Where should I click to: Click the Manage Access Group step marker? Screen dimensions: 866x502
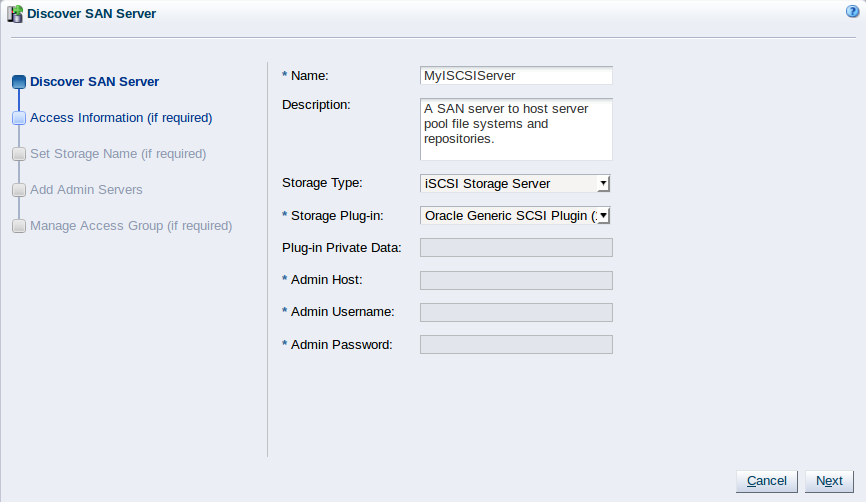19,226
